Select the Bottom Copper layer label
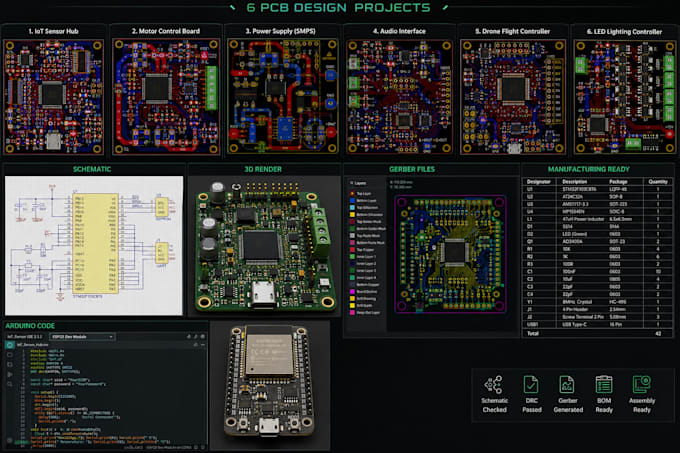The width and height of the screenshot is (680, 453). [368, 285]
